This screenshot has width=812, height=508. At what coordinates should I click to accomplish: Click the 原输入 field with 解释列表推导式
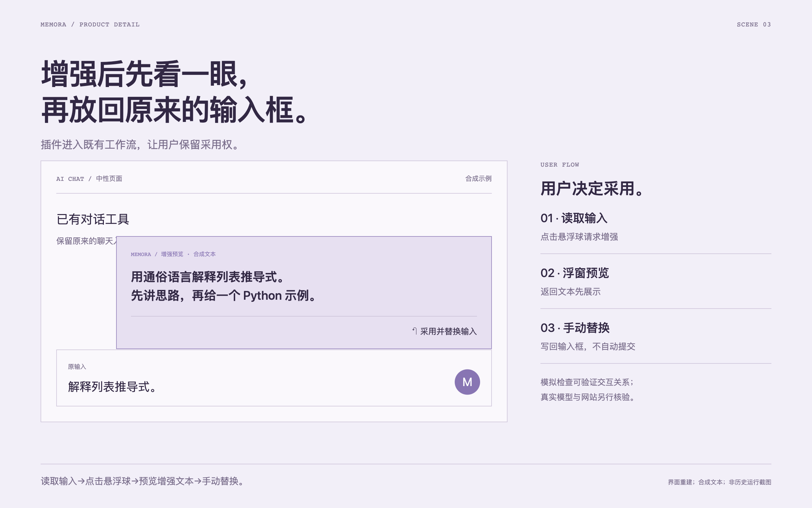pyautogui.click(x=274, y=378)
